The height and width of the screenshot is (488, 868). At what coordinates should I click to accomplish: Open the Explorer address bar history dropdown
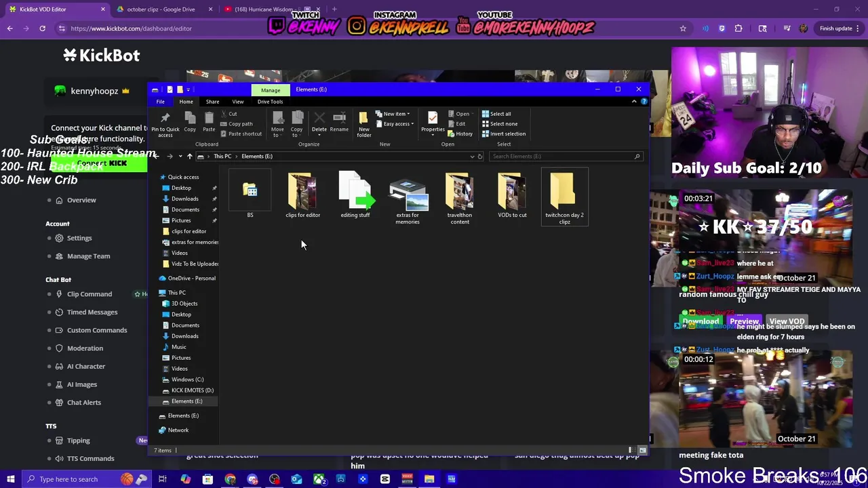(x=472, y=157)
